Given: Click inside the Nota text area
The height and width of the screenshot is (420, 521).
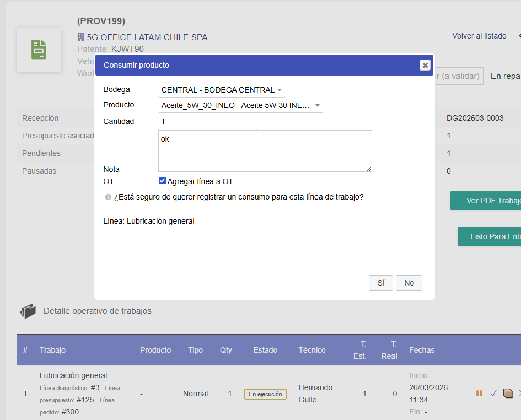Looking at the screenshot, I should (x=265, y=150).
